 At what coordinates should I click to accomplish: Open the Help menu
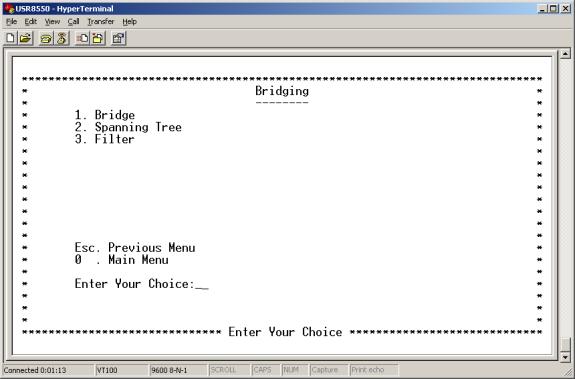click(129, 22)
